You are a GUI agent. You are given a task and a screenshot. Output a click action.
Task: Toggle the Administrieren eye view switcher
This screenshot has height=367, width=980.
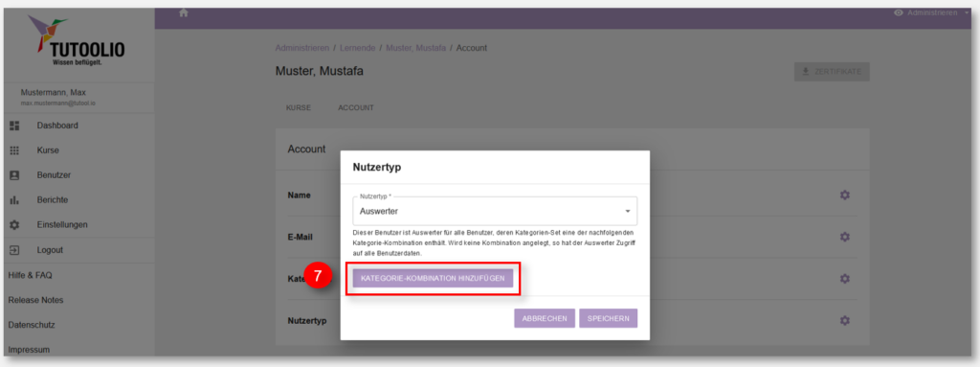[899, 12]
